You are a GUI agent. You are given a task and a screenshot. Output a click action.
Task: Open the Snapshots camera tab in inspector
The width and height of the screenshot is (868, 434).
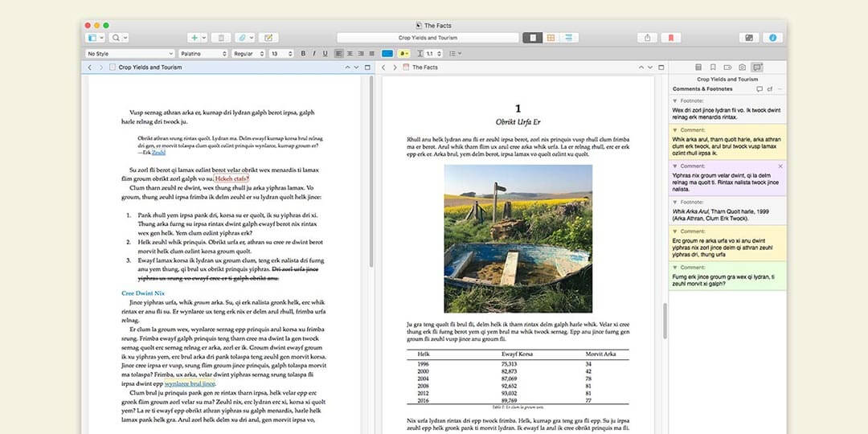pos(742,68)
